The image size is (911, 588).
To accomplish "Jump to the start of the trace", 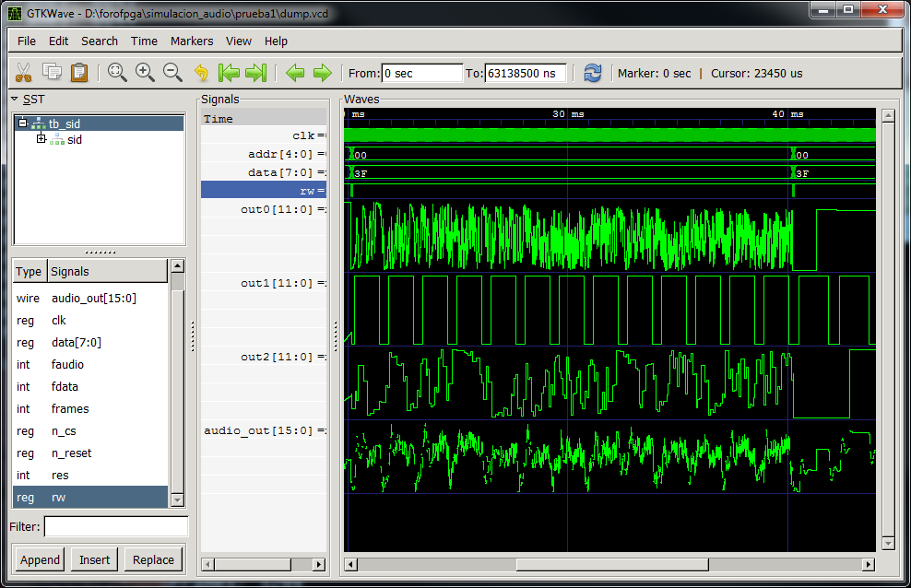I will [x=229, y=73].
